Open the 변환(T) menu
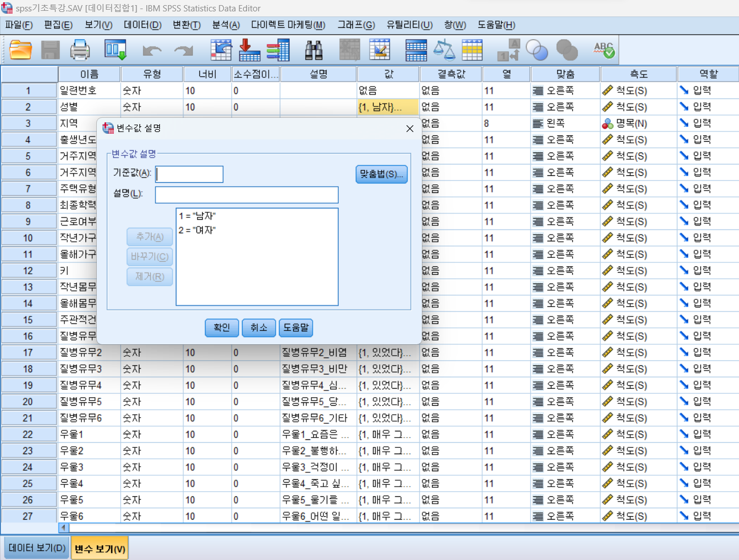Viewport: 739px width, 560px height. pyautogui.click(x=187, y=25)
